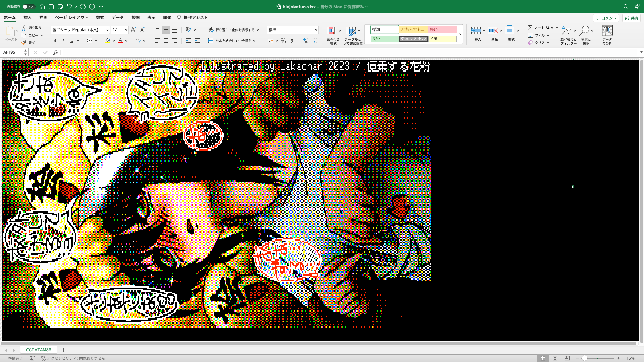Image resolution: width=644 pixels, height=362 pixels.
Task: Click the zoom in plus button
Action: [x=618, y=358]
